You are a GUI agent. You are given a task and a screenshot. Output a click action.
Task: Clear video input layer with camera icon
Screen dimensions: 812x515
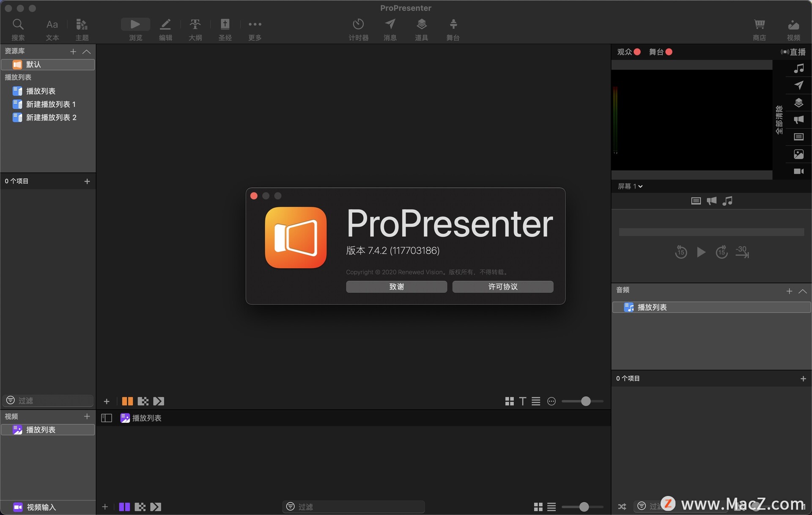tap(798, 171)
